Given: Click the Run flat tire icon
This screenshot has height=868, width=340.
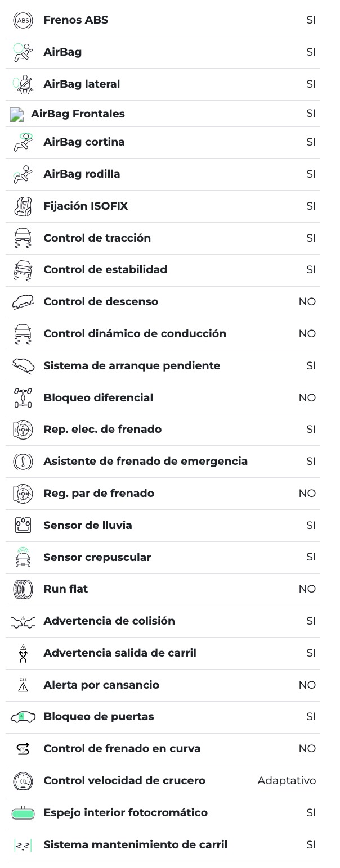Looking at the screenshot, I should [x=23, y=589].
